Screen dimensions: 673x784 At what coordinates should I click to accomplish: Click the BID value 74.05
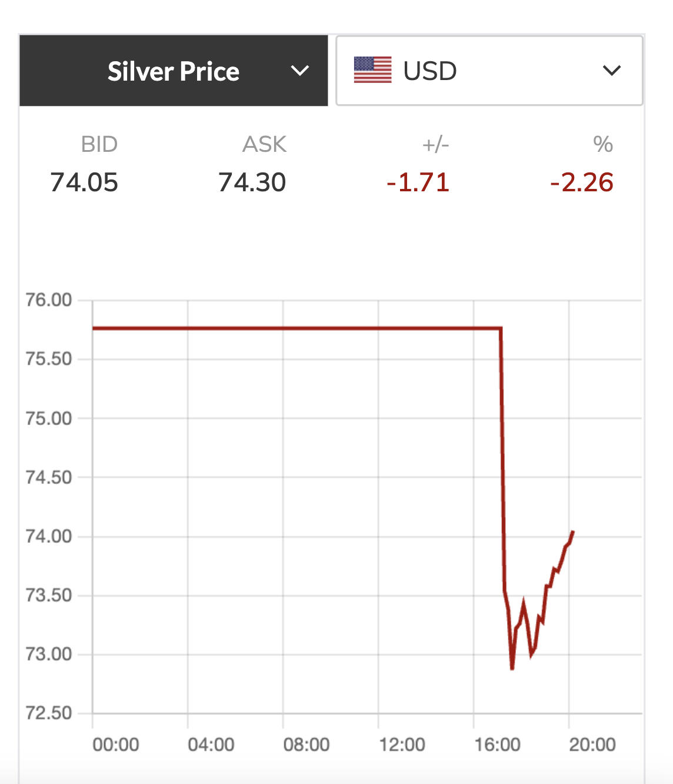tap(84, 182)
